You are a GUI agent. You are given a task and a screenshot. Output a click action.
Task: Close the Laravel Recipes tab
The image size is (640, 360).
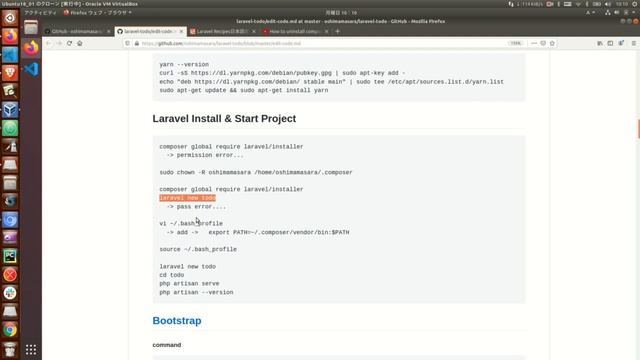pos(254,31)
